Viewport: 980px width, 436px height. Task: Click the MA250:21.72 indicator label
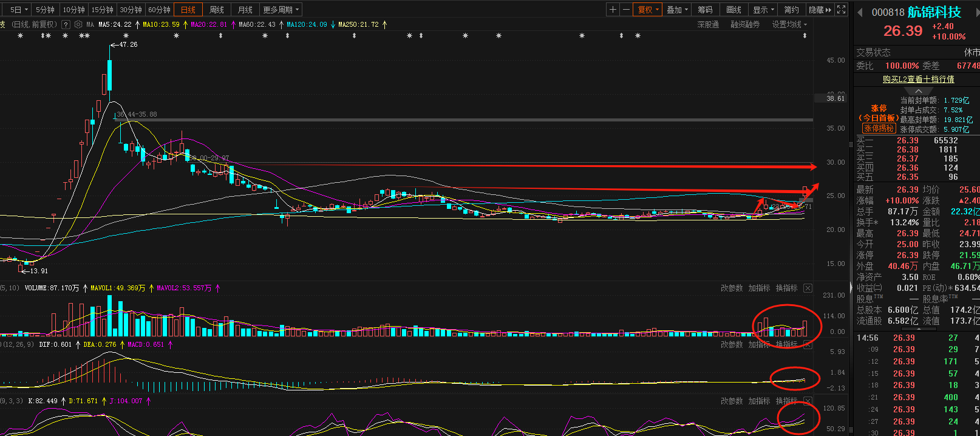tap(358, 24)
